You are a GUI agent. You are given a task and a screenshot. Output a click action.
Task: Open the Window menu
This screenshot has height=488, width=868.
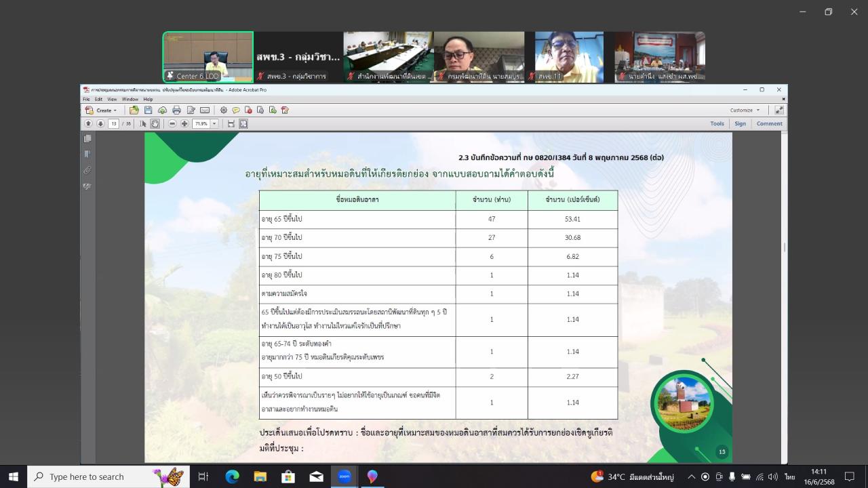point(130,99)
